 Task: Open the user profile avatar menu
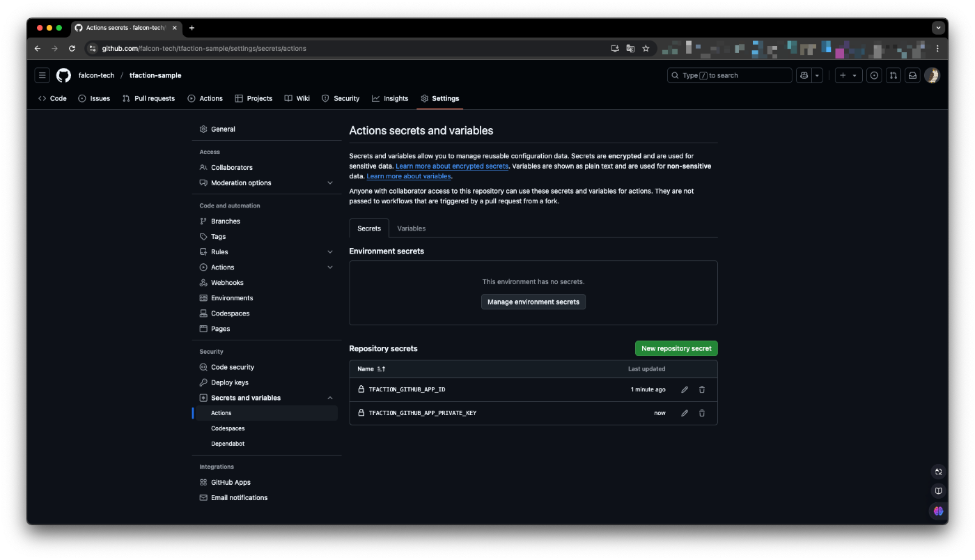click(932, 75)
